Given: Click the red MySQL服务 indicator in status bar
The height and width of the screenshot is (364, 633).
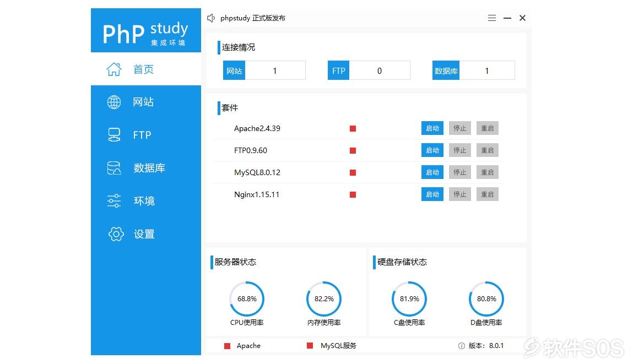Looking at the screenshot, I should click(x=310, y=345).
